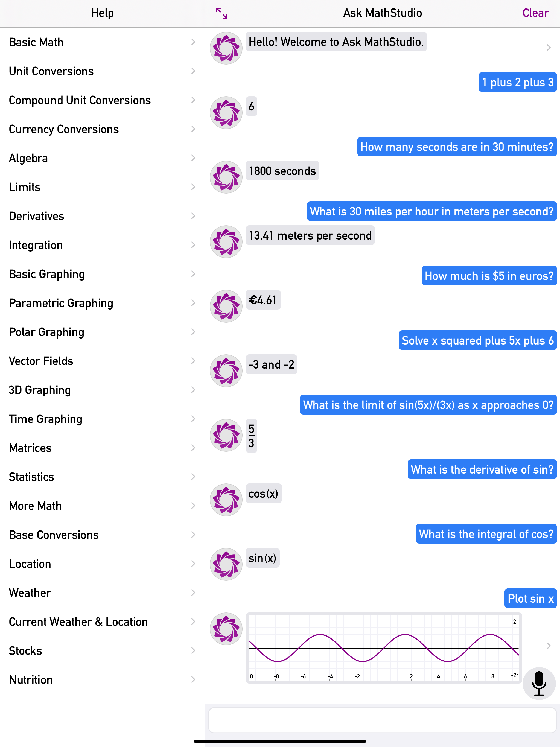Screen dimensions: 560x747
Task: Open the Statistics help section
Action: point(101,477)
